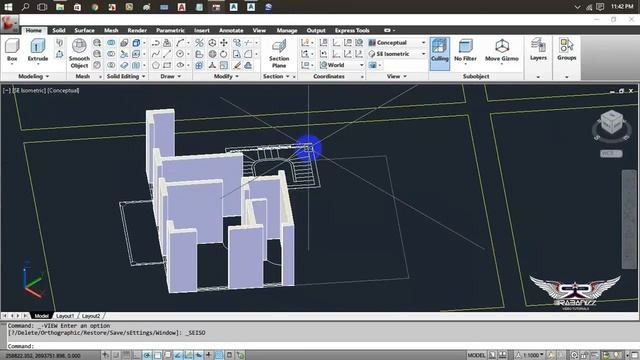The image size is (640, 360).
Task: Open the AutoCAD application menu button
Action: click(x=9, y=23)
